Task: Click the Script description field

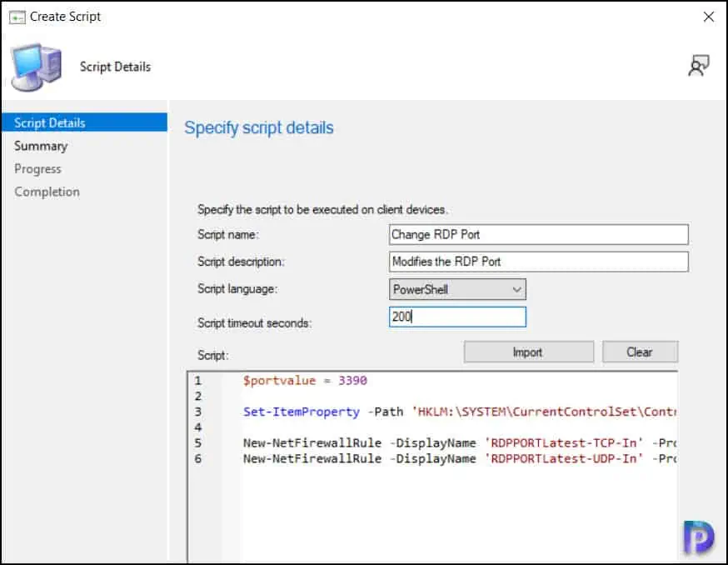Action: pos(539,262)
